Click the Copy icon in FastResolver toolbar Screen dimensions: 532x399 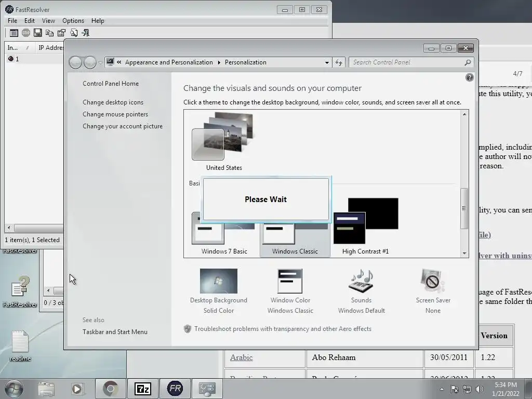point(49,33)
